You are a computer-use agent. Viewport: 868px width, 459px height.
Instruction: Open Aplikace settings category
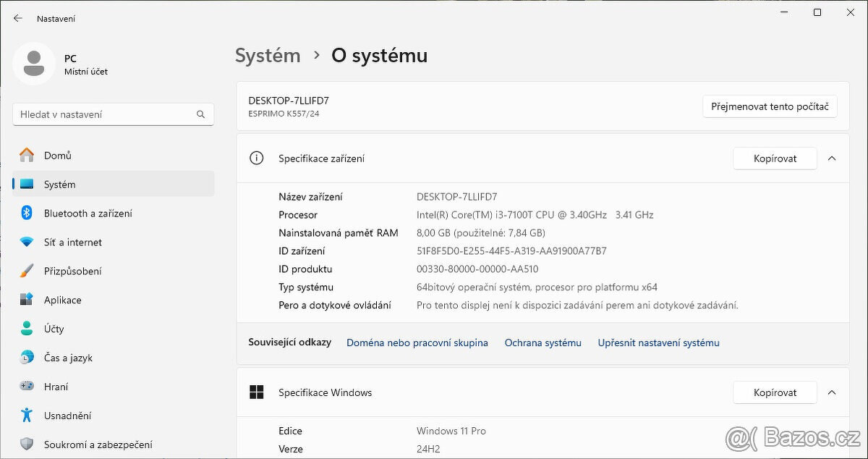(62, 300)
